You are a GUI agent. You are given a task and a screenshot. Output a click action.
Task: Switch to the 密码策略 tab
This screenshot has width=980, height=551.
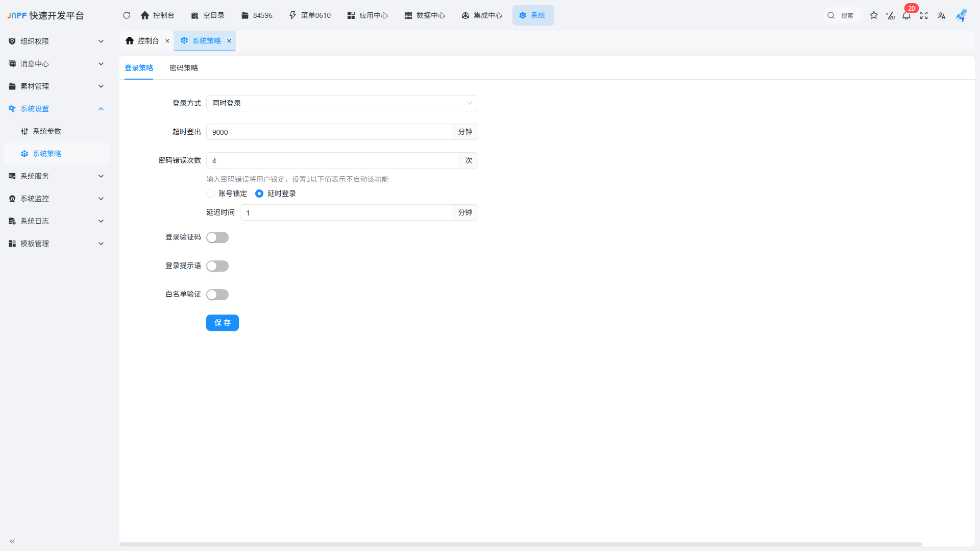pos(184,68)
